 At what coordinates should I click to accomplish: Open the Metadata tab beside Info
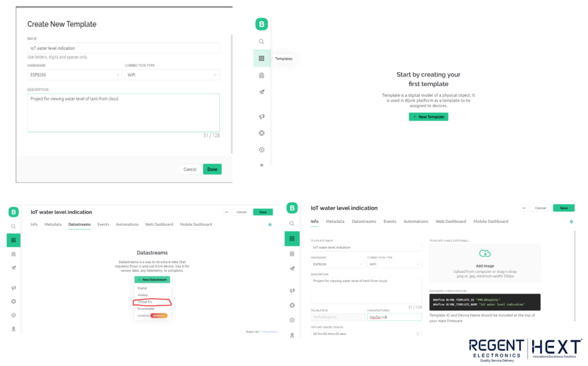pos(335,221)
